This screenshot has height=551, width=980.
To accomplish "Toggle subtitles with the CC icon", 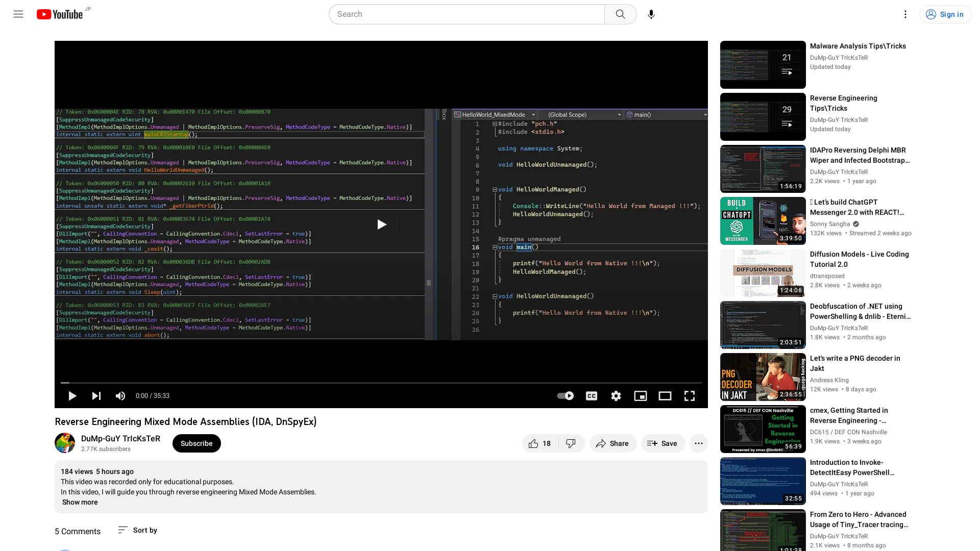I will point(591,395).
